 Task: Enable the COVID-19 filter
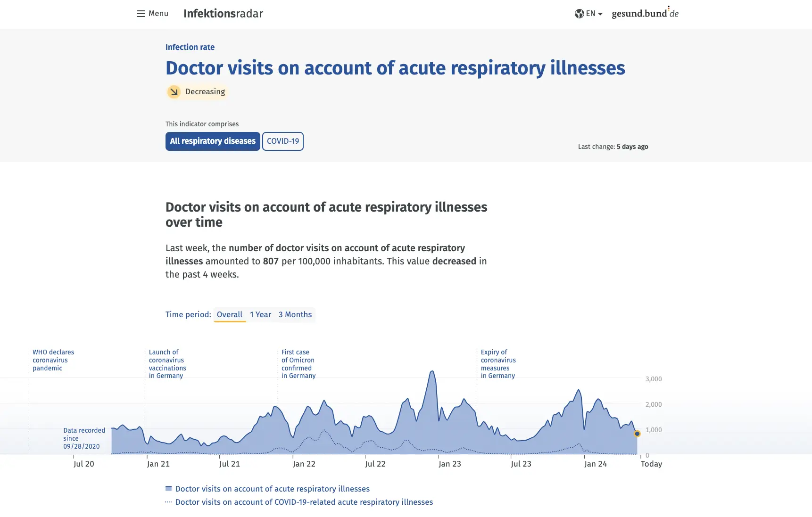(282, 141)
